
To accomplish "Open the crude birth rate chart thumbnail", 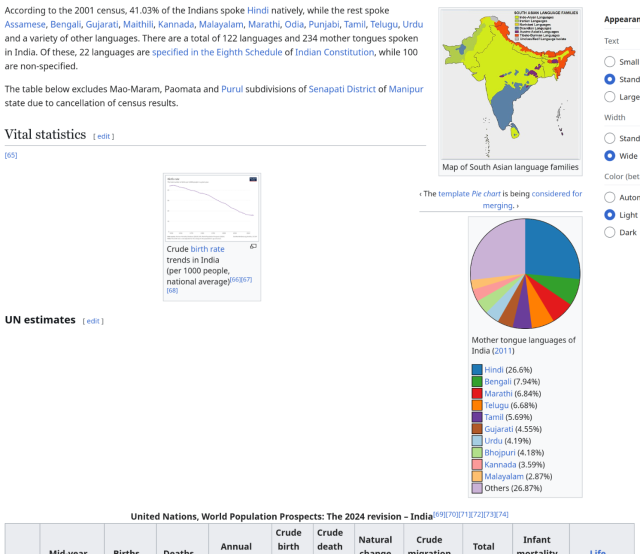I will point(212,207).
